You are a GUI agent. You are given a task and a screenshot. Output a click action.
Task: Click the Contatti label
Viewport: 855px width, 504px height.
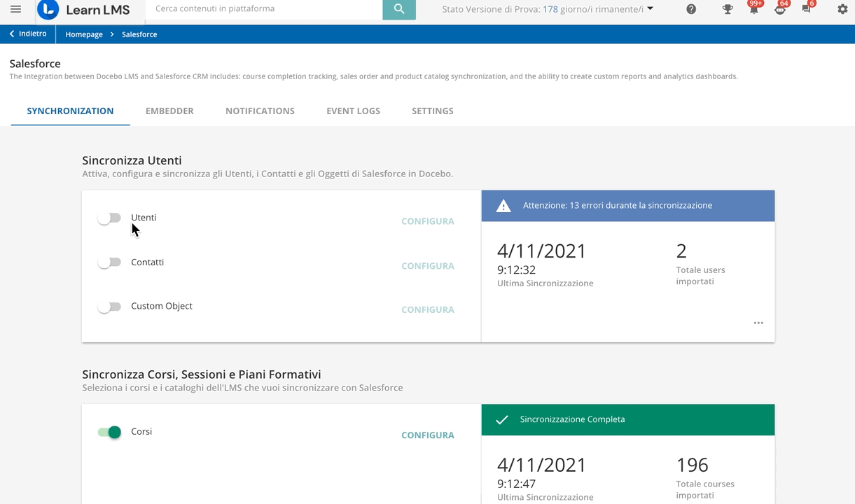tap(147, 262)
